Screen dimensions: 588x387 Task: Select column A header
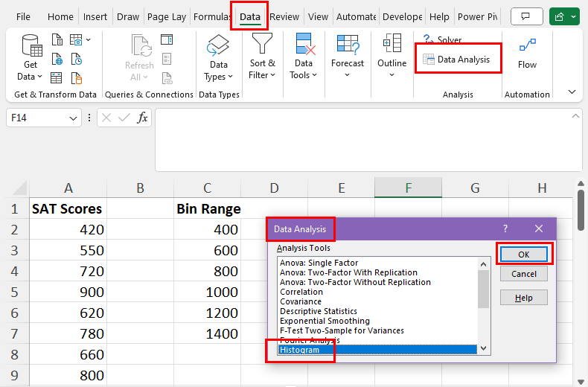coord(68,188)
